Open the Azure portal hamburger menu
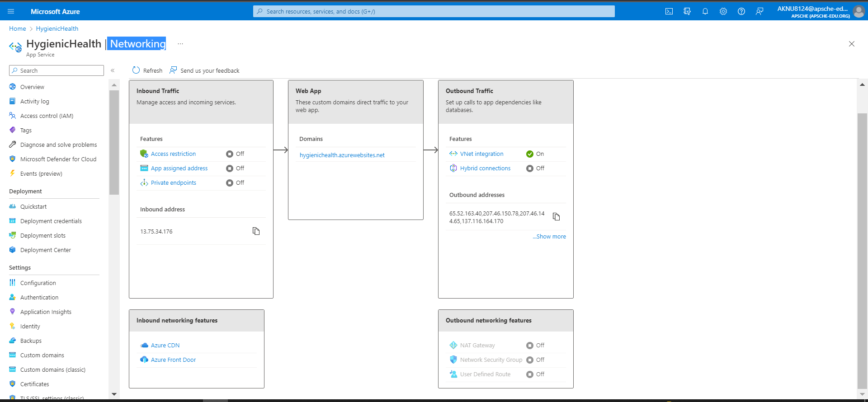This screenshot has width=868, height=402. click(11, 11)
